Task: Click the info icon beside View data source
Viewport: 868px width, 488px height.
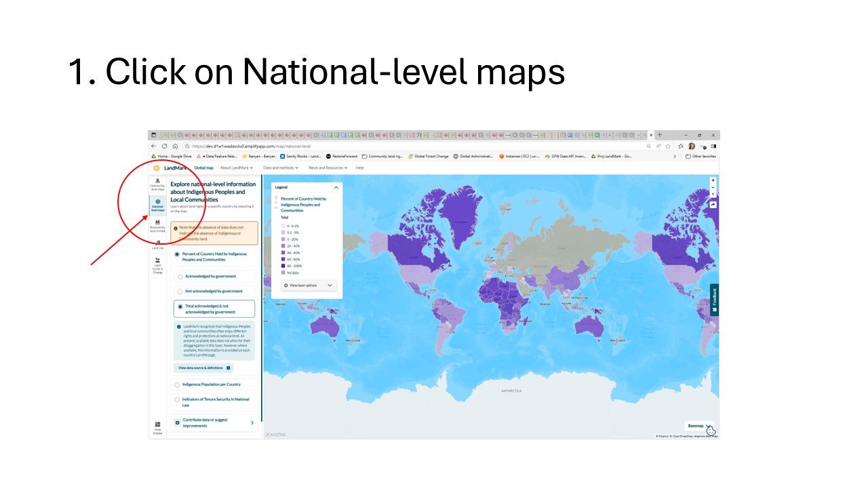Action: pyautogui.click(x=229, y=368)
